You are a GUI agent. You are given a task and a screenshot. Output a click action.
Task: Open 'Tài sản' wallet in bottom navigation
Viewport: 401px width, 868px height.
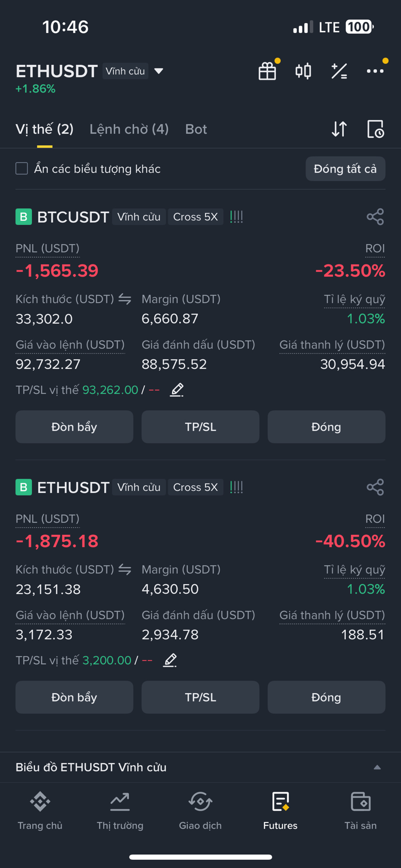coord(360,811)
